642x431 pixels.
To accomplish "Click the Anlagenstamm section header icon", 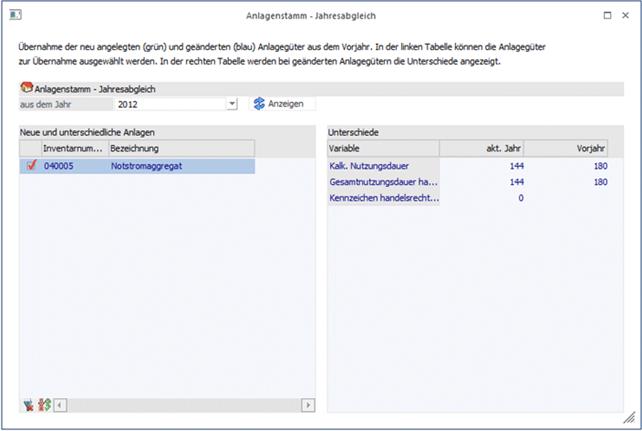I will pos(26,88).
